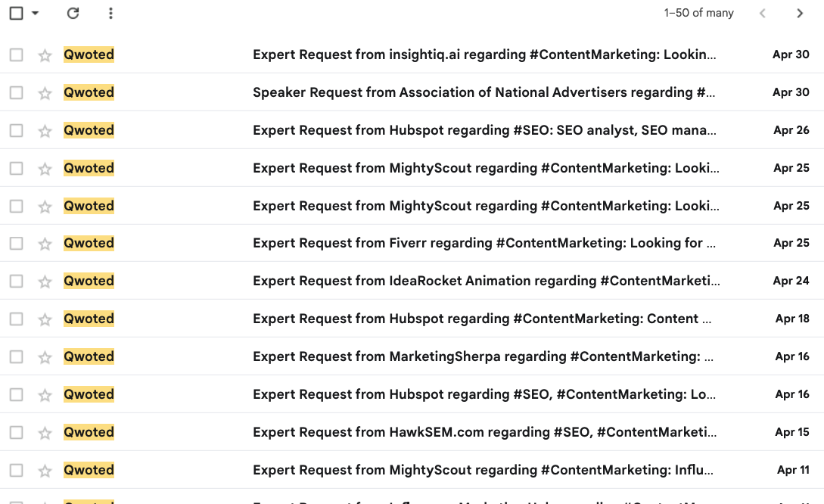The height and width of the screenshot is (504, 824).
Task: Star the IdeaRocket Animation email
Action: click(45, 282)
